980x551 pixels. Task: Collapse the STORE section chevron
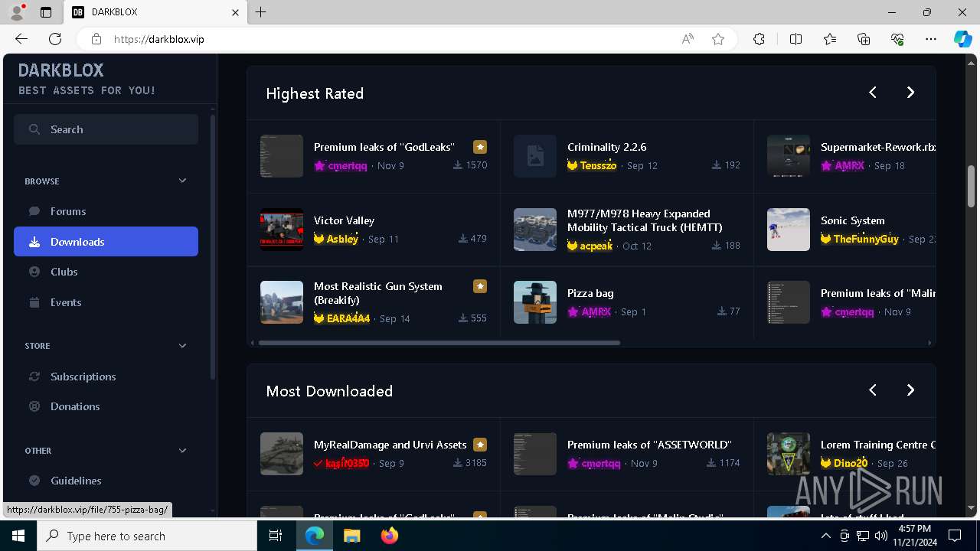point(182,346)
